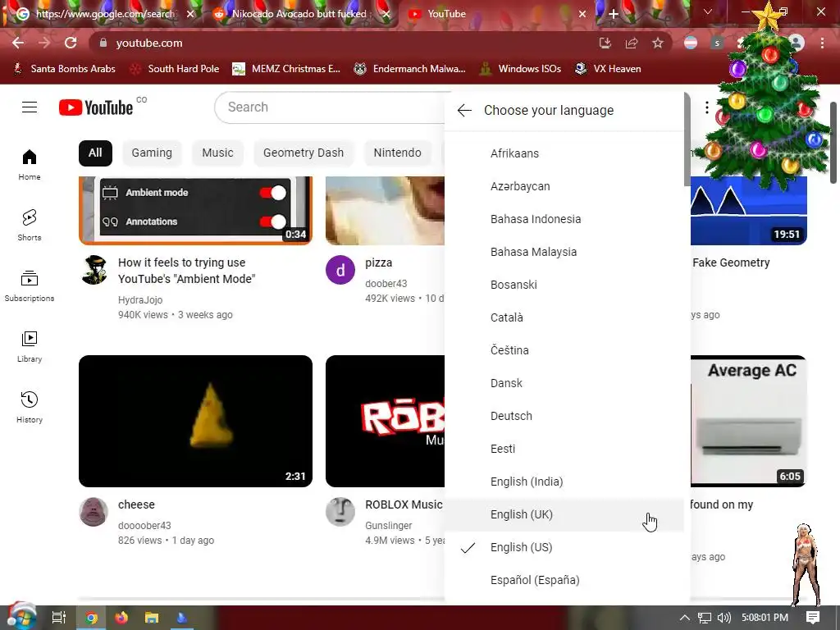The height and width of the screenshot is (630, 840).
Task: Open the Gunslinger channel avatar
Action: [x=340, y=512]
